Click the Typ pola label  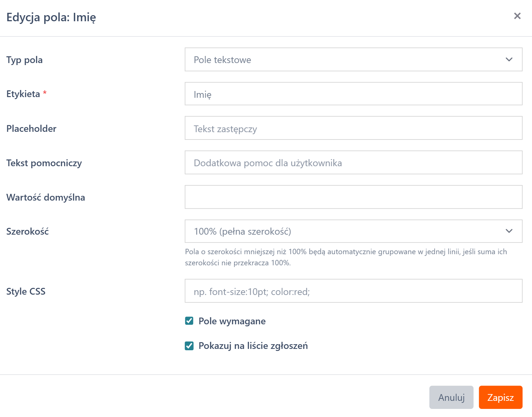tap(25, 60)
